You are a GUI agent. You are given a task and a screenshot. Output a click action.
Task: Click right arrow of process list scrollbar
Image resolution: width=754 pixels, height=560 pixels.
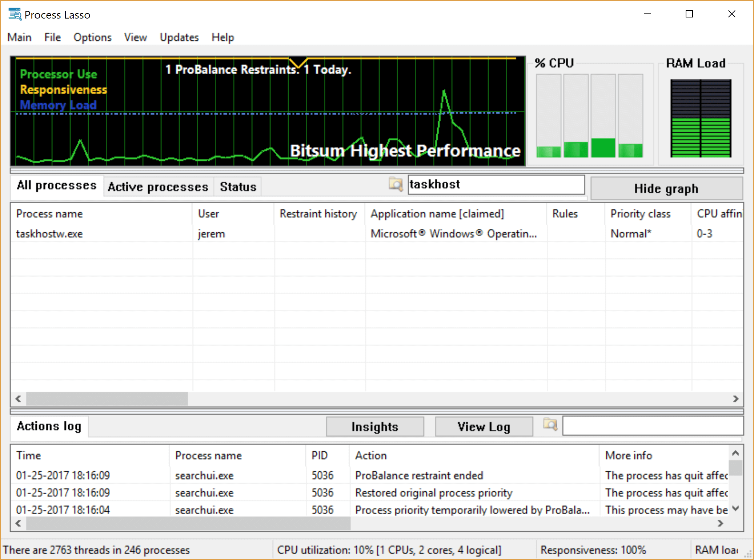[736, 399]
